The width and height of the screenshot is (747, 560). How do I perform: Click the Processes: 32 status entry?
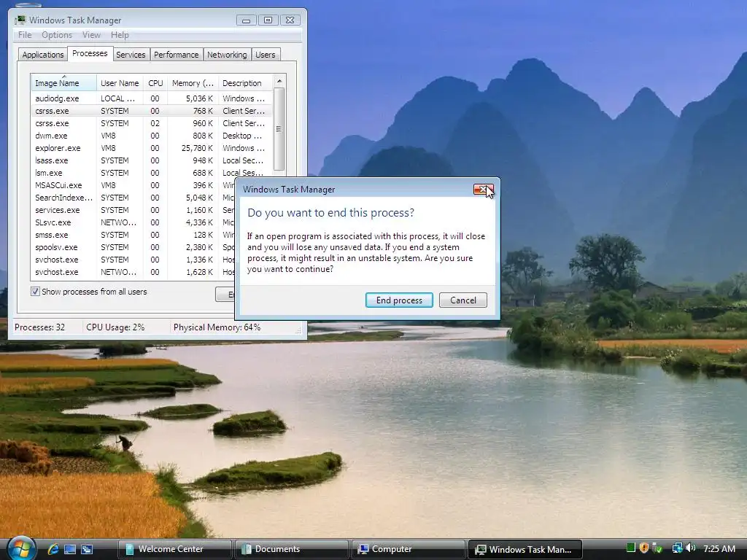pyautogui.click(x=39, y=327)
